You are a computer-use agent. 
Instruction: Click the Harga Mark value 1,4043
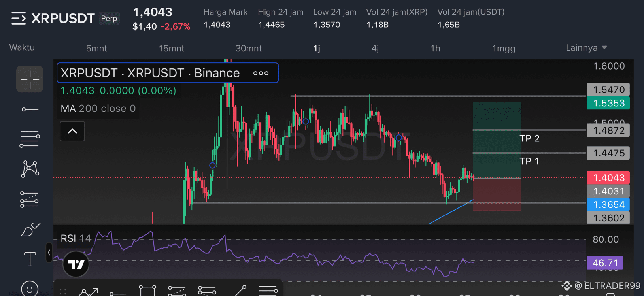[x=217, y=25]
